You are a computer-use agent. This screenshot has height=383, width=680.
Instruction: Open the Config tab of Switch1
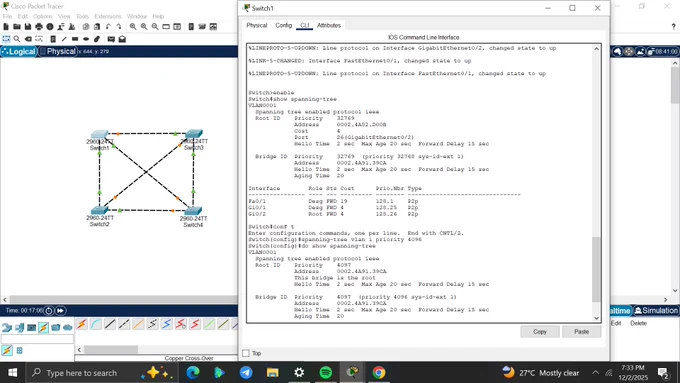284,26
